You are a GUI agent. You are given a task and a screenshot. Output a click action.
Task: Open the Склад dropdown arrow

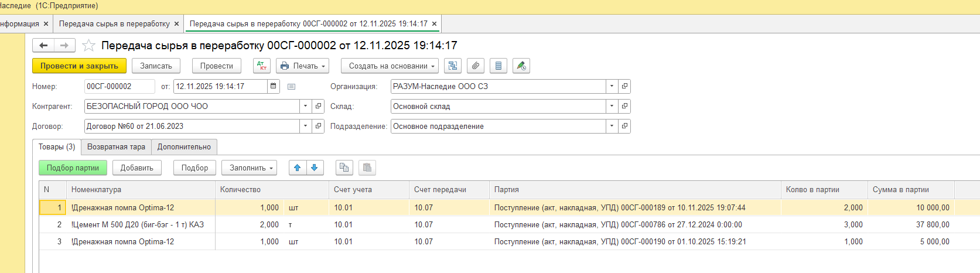coord(612,107)
